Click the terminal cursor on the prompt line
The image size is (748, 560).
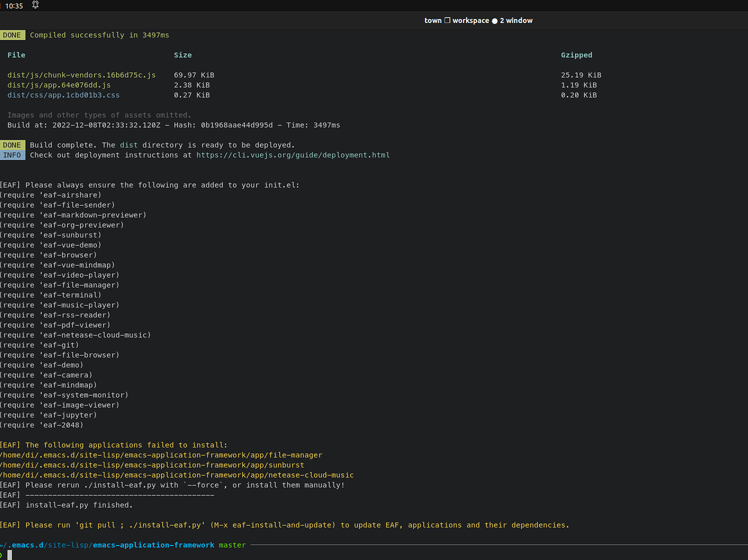[10, 555]
